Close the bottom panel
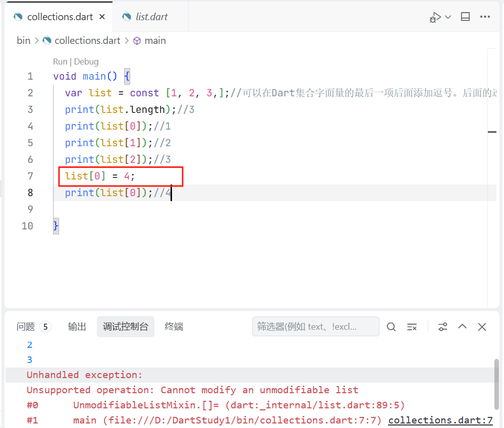The image size is (504, 428). coord(482,327)
